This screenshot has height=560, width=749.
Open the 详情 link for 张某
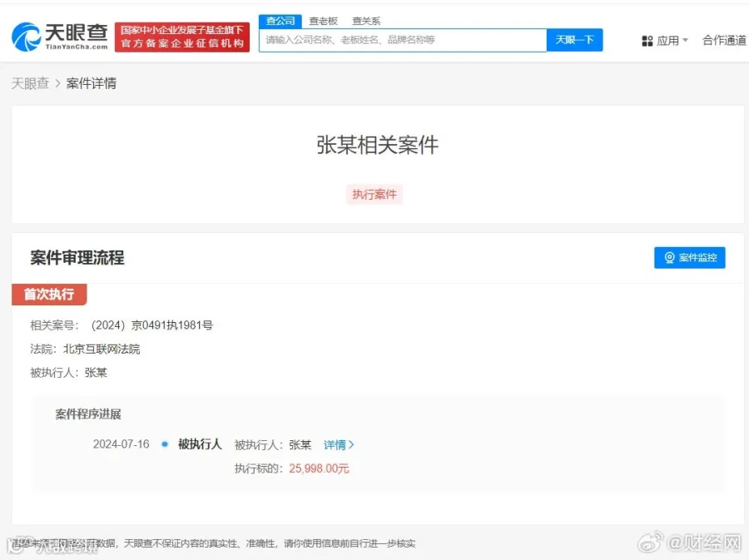point(339,445)
